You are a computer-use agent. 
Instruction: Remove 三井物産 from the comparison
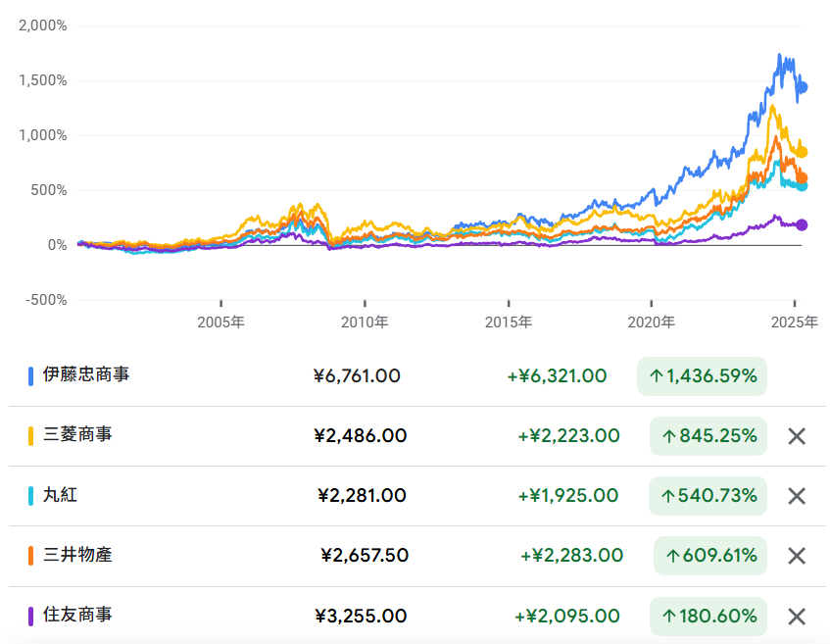pyautogui.click(x=797, y=556)
